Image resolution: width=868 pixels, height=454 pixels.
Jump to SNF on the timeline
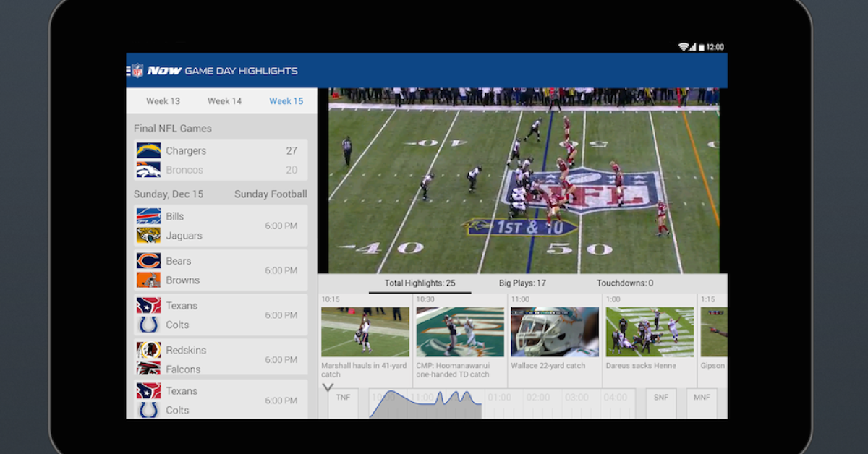tap(661, 398)
